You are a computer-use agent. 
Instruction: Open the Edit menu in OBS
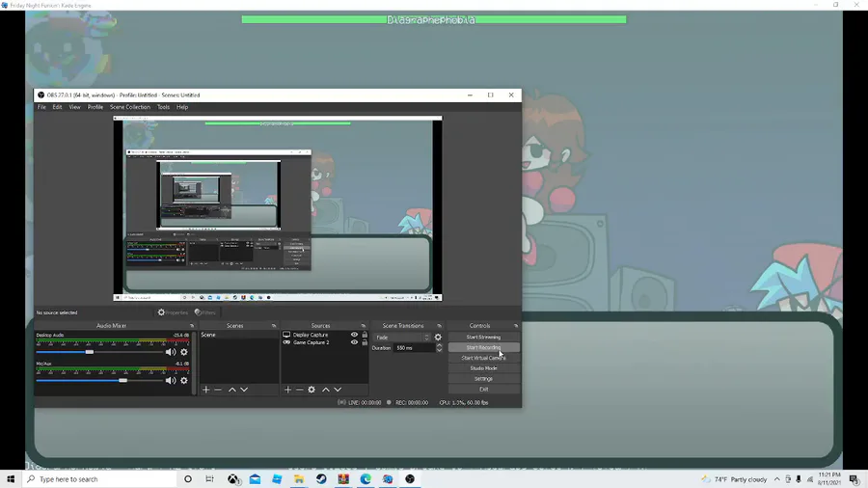coord(57,107)
